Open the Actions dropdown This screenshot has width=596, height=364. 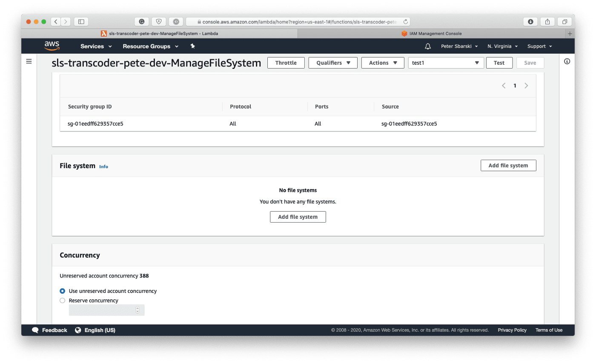pyautogui.click(x=383, y=63)
